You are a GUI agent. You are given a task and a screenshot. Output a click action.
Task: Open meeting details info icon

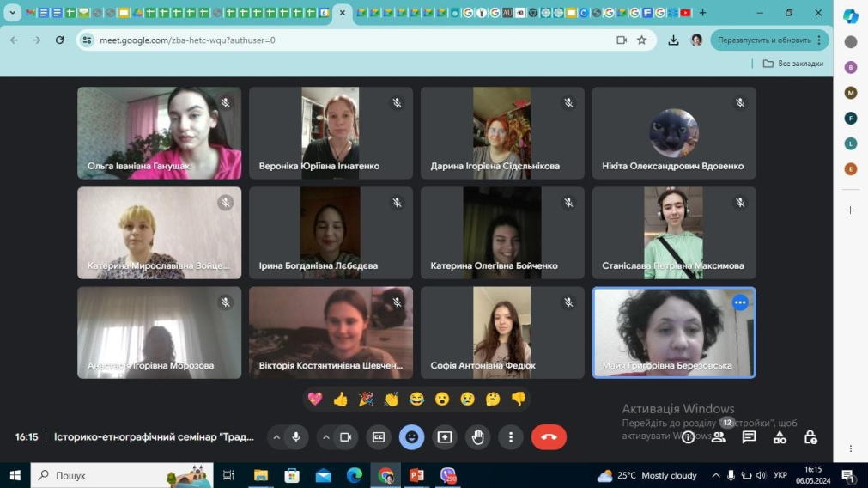[x=688, y=437]
